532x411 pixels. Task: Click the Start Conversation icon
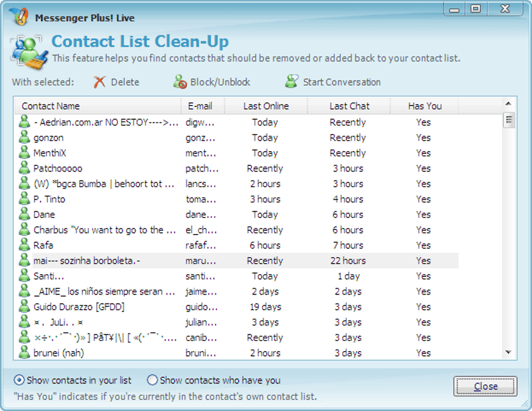click(292, 81)
